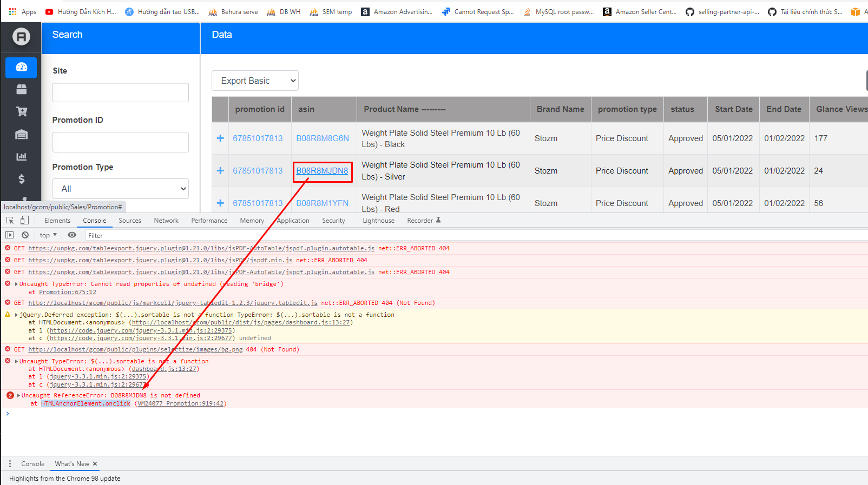The height and width of the screenshot is (485, 868).
Task: Open the Dashboard icon in the sidebar
Action: click(21, 68)
